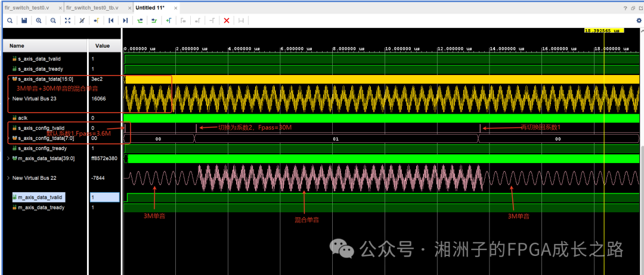Switch to fir_switch_test0.v tab
Image resolution: width=644 pixels, height=275 pixels.
[x=26, y=8]
